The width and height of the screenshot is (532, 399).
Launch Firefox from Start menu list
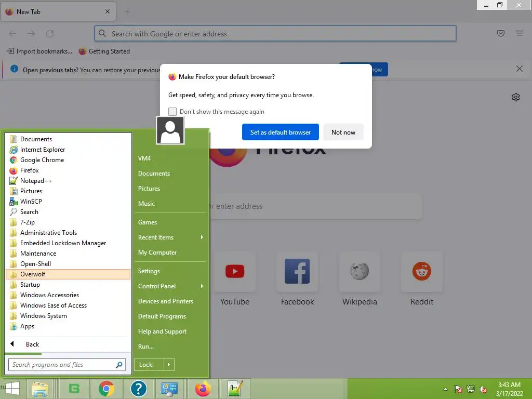point(68,170)
